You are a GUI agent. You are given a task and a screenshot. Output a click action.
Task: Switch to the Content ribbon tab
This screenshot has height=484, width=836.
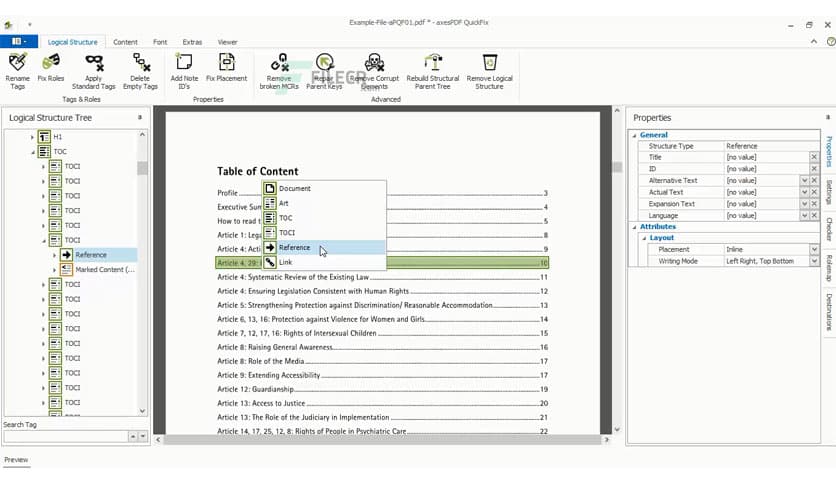click(125, 42)
